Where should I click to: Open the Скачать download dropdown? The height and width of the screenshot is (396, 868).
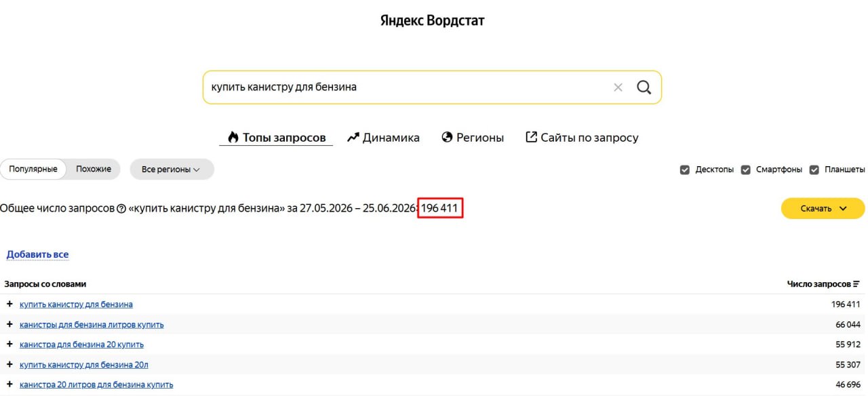coord(823,208)
